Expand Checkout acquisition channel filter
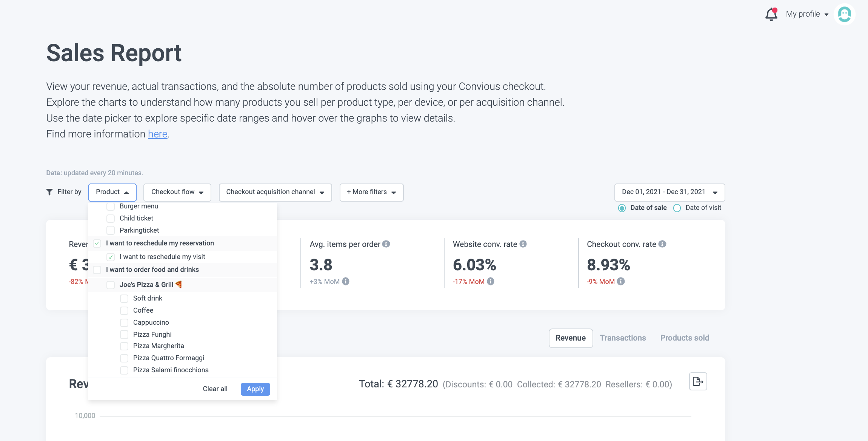The width and height of the screenshot is (868, 441). click(275, 192)
